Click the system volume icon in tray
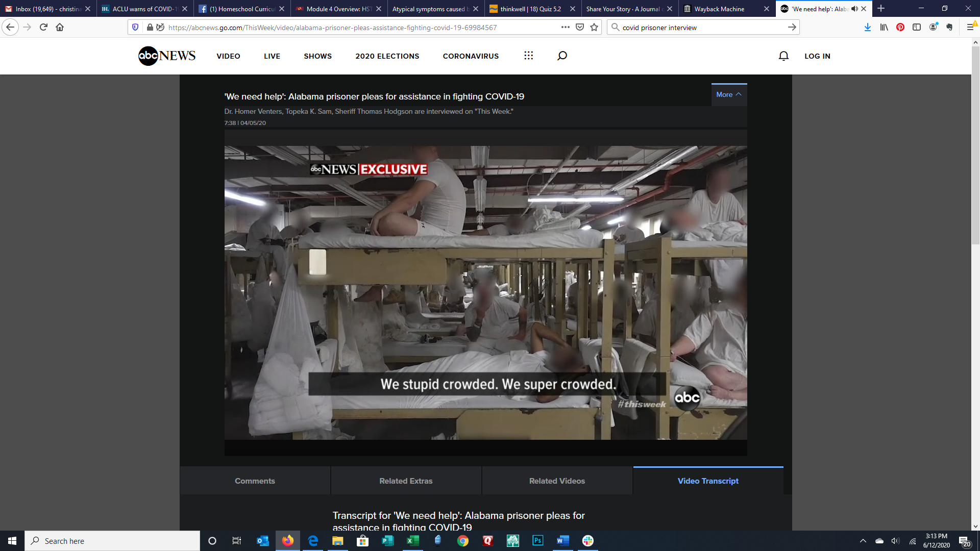980x551 pixels. click(895, 541)
